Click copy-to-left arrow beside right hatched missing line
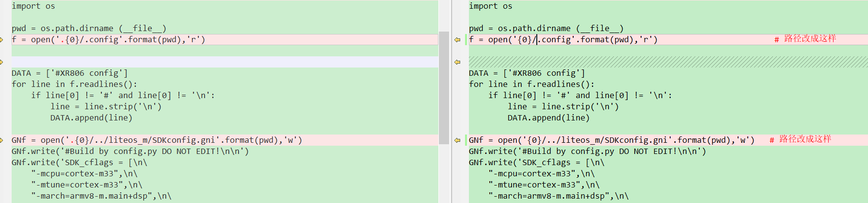The height and width of the screenshot is (203, 868). tap(457, 62)
